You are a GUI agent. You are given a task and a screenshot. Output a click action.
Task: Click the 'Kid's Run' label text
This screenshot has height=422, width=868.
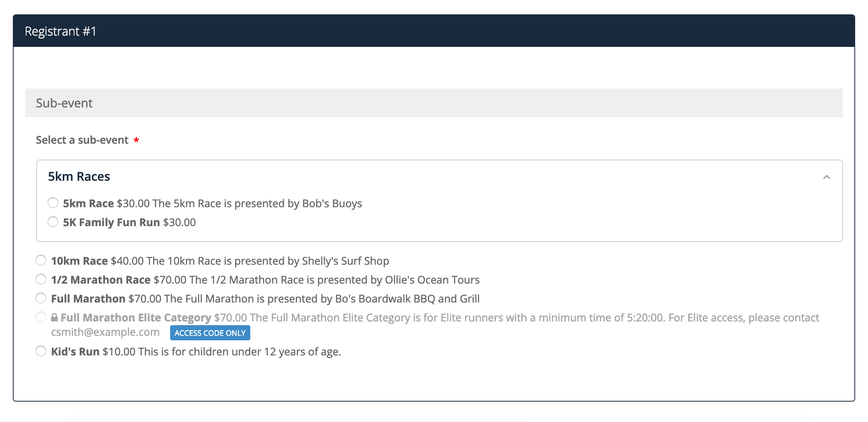pyautogui.click(x=75, y=352)
